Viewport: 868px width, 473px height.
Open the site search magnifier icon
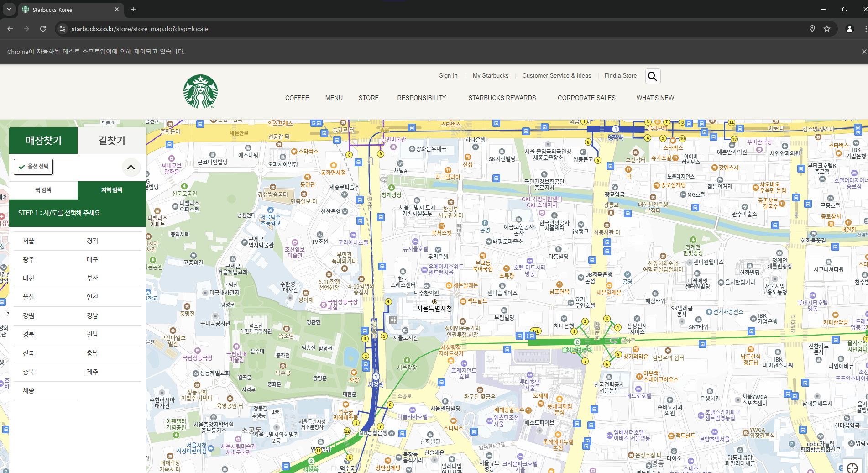(653, 76)
